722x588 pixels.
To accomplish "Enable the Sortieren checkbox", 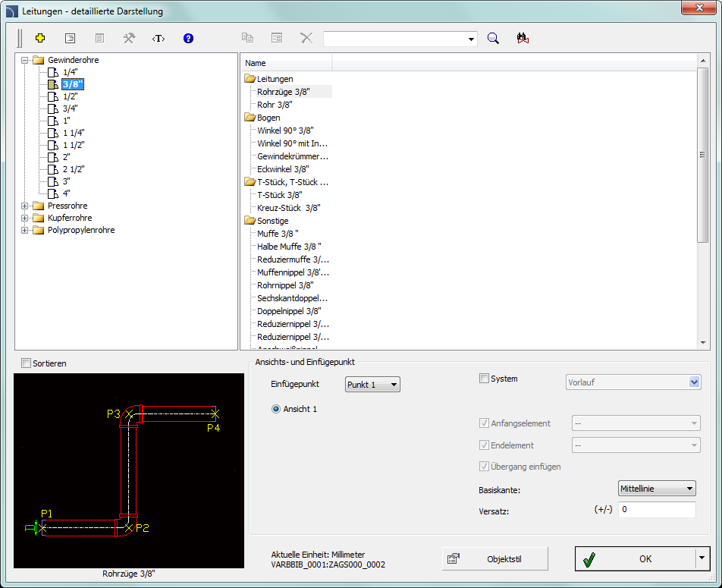I will (x=27, y=363).
